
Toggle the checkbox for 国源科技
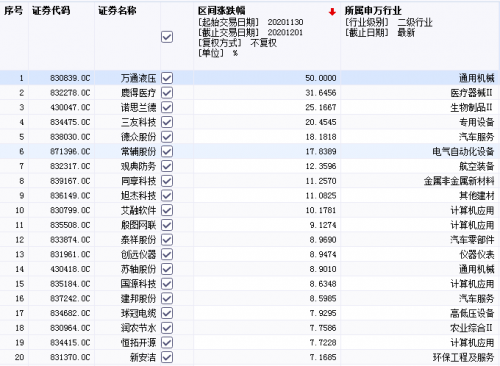tap(167, 284)
